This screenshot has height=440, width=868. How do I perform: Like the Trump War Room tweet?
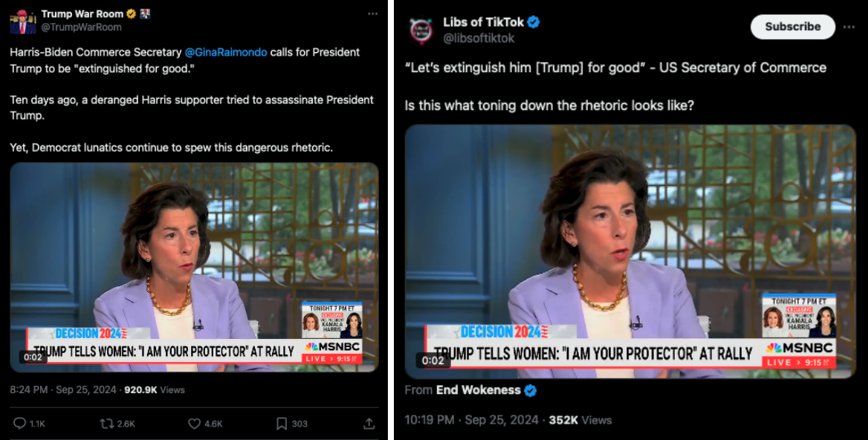pyautogui.click(x=194, y=424)
